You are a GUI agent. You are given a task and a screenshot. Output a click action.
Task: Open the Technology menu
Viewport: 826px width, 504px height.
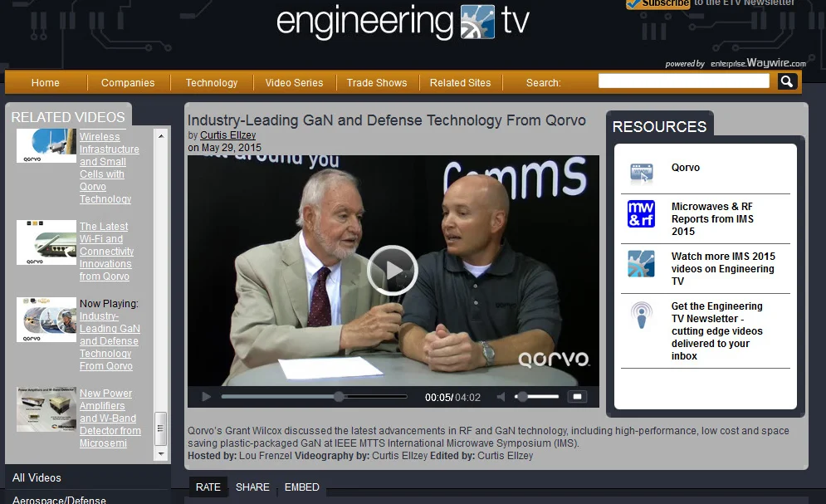point(212,83)
